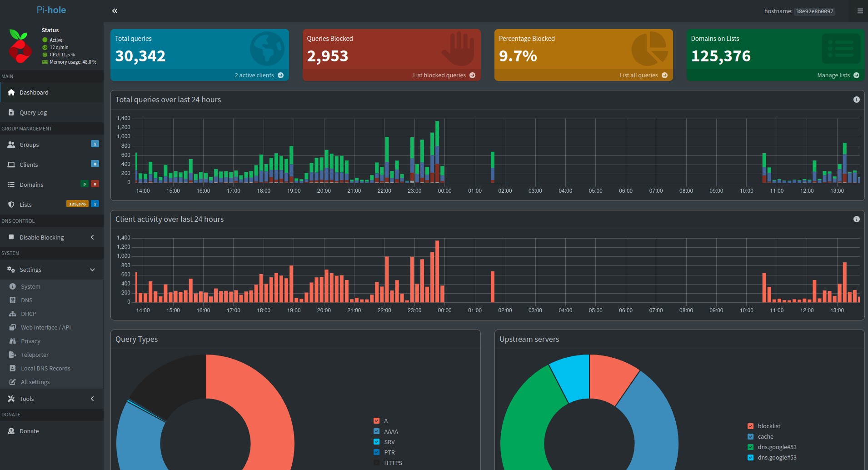
Task: Click info icon on Total queries chart
Action: (856, 100)
